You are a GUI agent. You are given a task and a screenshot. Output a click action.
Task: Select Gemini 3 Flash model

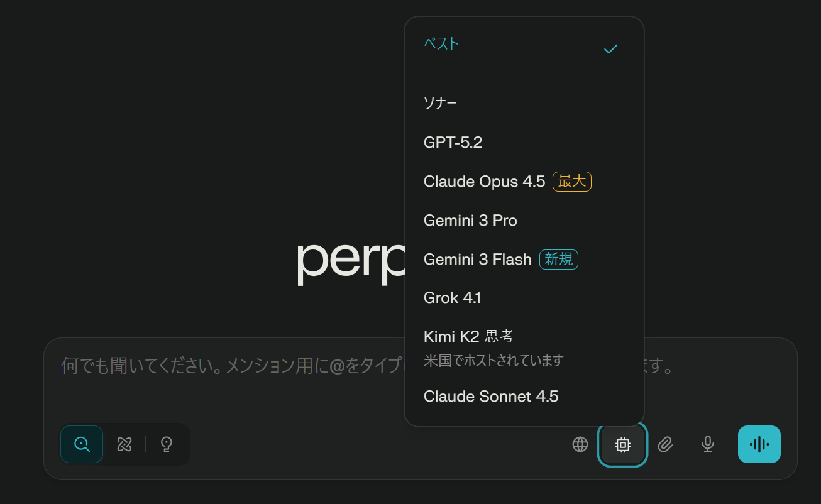click(x=478, y=259)
